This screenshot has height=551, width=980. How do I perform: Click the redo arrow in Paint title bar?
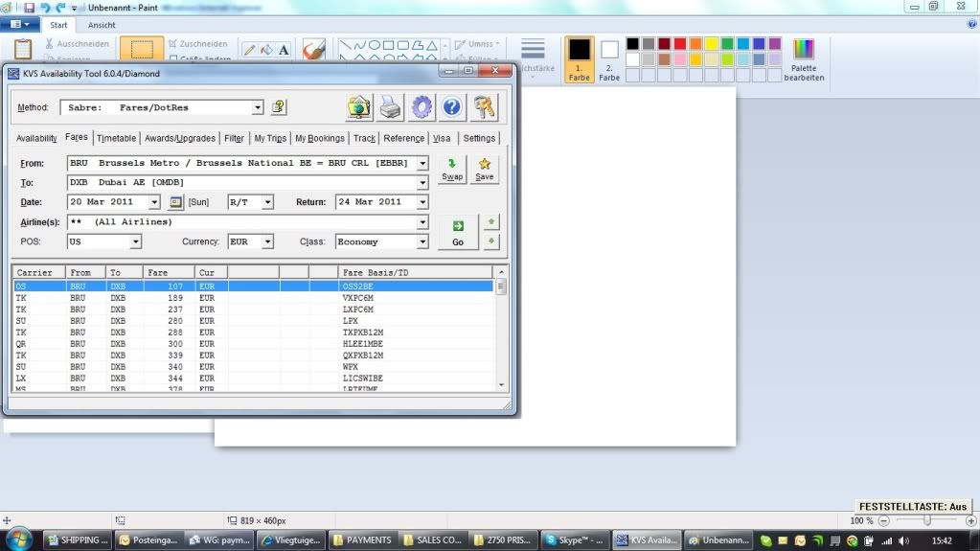click(x=60, y=8)
